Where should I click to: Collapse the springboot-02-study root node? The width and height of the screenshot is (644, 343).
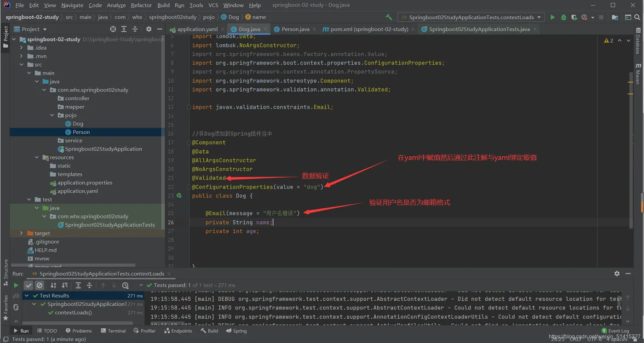click(x=14, y=39)
